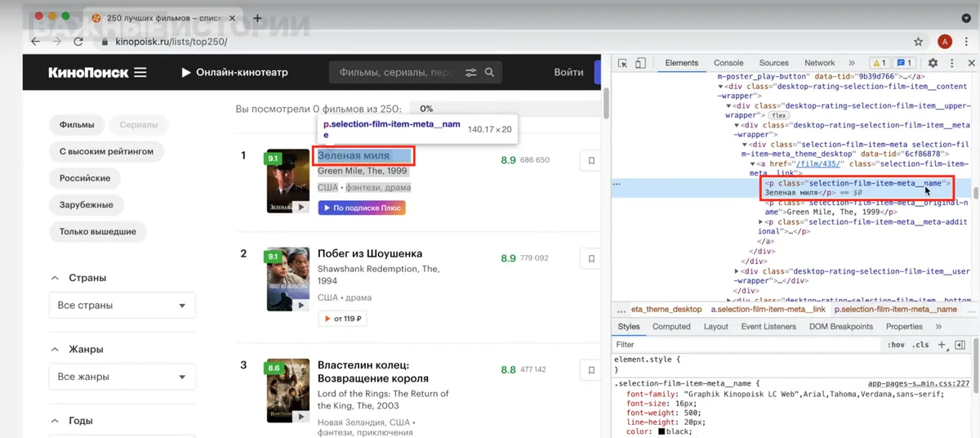The height and width of the screenshot is (438, 980).
Task: Click the ellipsis next to the selected DOM node
Action: coord(617,185)
